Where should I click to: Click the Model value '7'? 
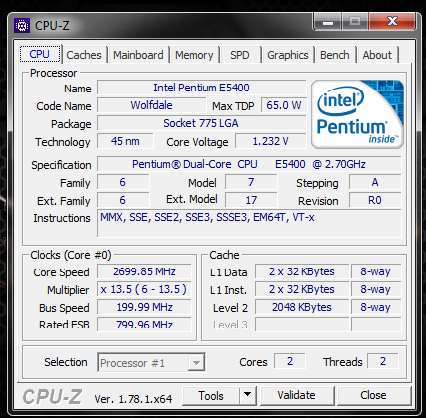point(251,182)
